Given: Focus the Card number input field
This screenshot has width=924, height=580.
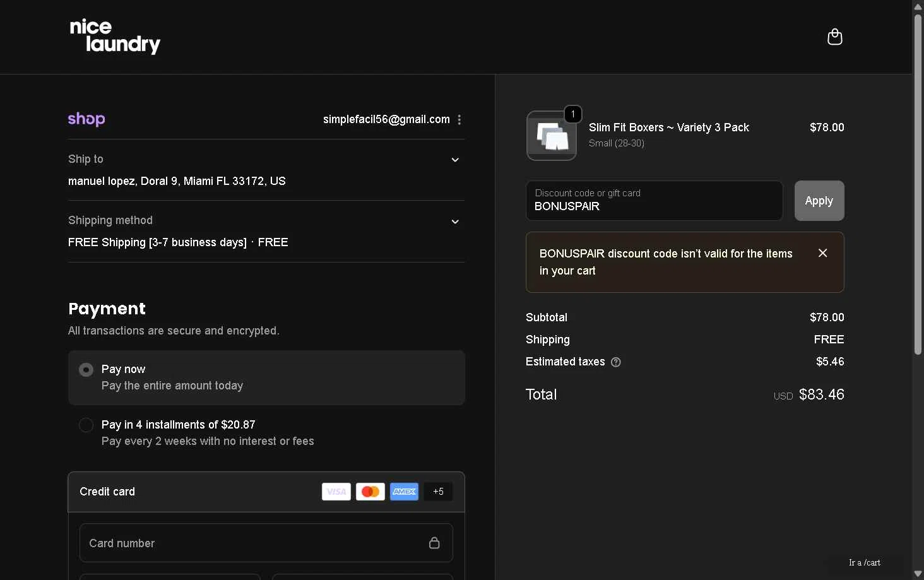Looking at the screenshot, I should 266,543.
